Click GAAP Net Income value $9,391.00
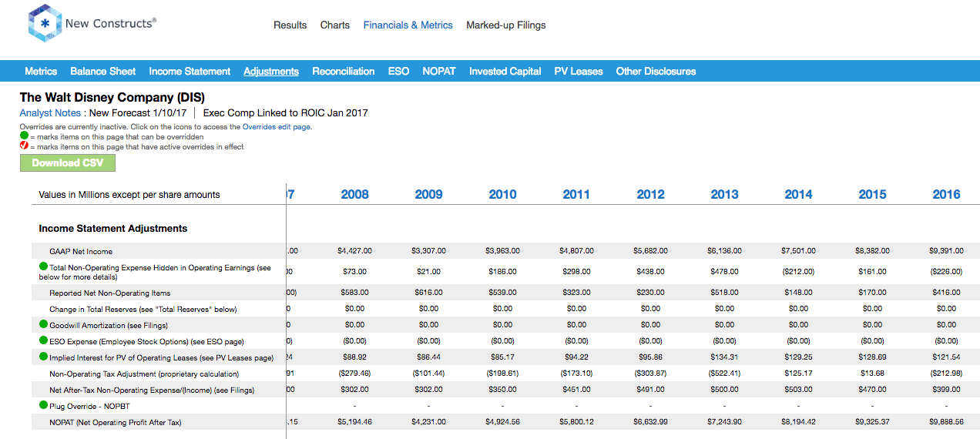 946,251
